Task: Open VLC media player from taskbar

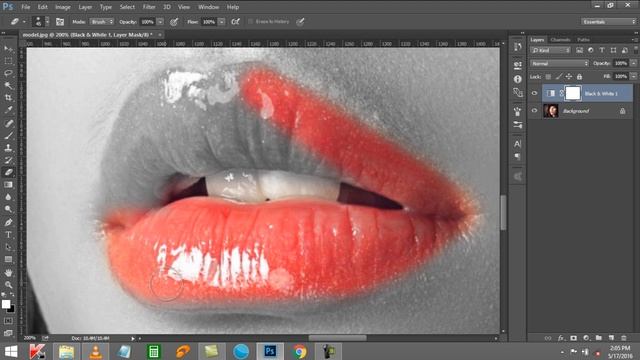Action: (96, 351)
